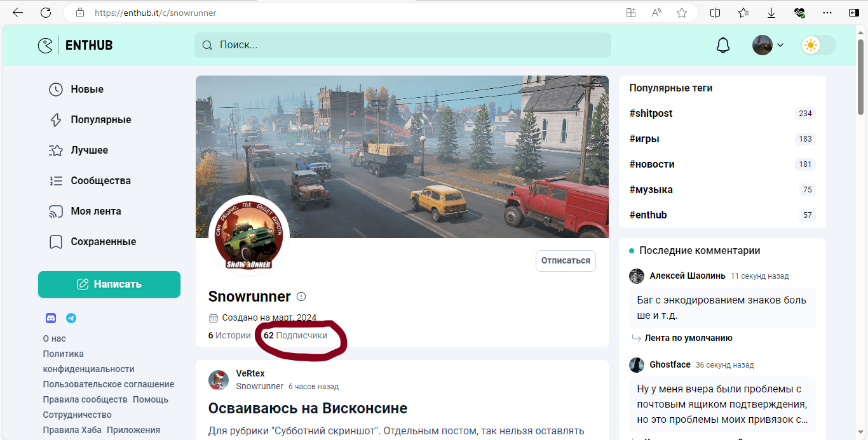Reload the page with the refresh icon
The width and height of the screenshot is (868, 440).
click(46, 13)
